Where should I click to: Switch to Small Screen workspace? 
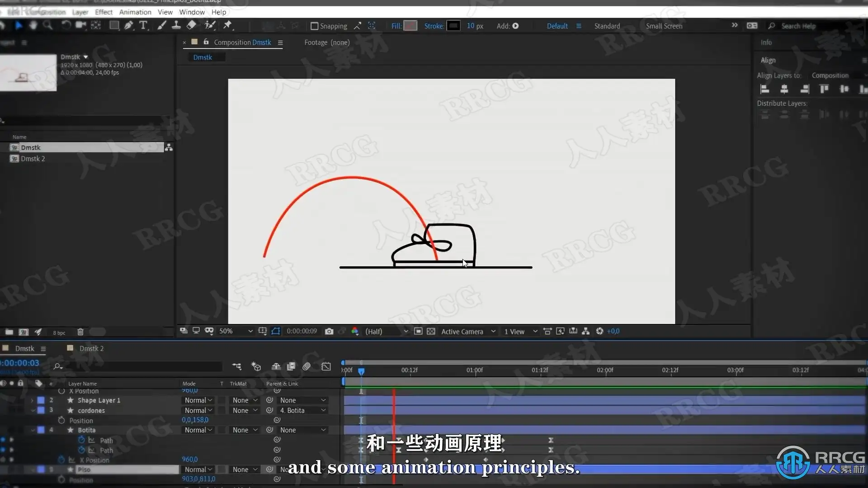tap(664, 26)
